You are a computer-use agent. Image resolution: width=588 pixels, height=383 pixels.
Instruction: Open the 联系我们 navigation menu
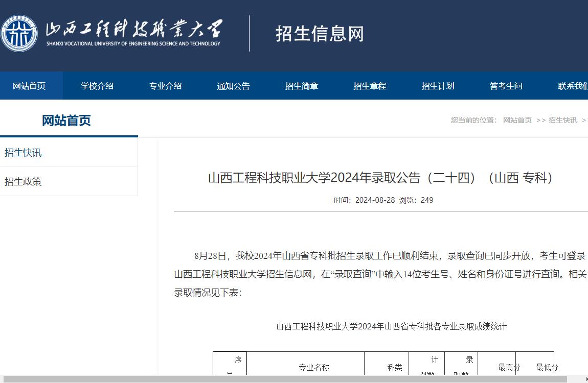(574, 86)
